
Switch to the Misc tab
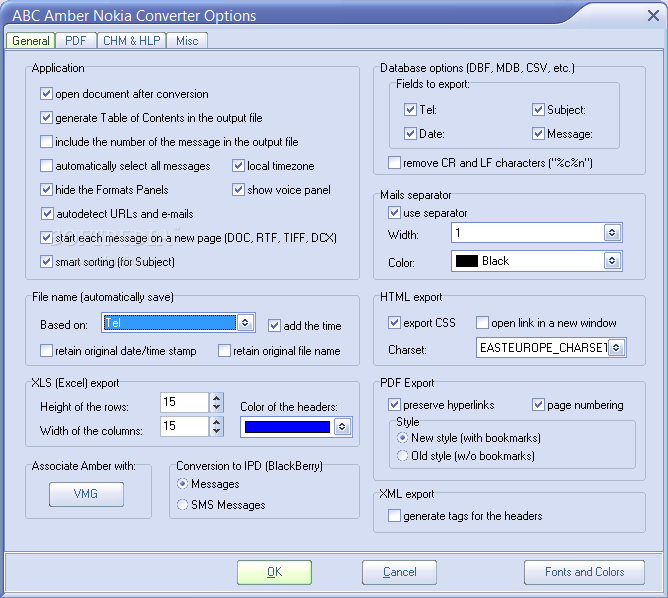coord(187,41)
